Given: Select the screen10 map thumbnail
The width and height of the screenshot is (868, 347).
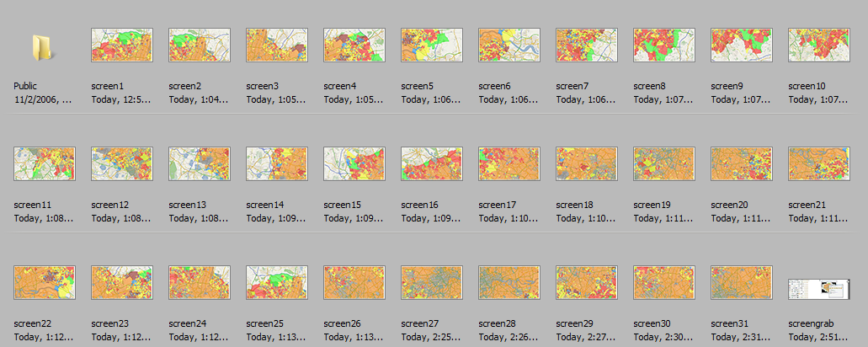Looking at the screenshot, I should point(819,45).
